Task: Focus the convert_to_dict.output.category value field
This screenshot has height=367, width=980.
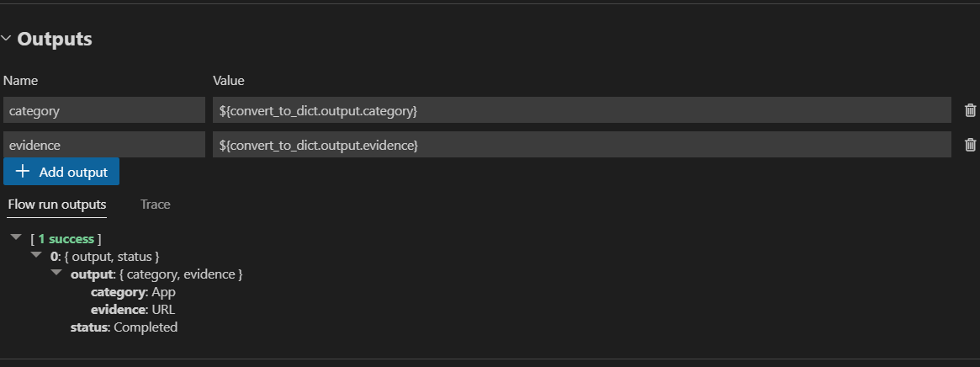Action: (x=580, y=110)
